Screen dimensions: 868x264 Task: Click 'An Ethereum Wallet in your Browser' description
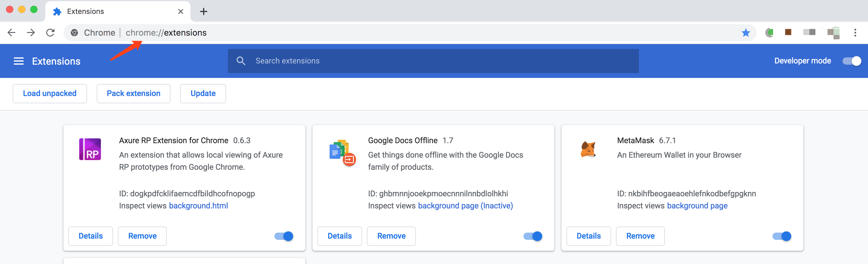pos(679,155)
